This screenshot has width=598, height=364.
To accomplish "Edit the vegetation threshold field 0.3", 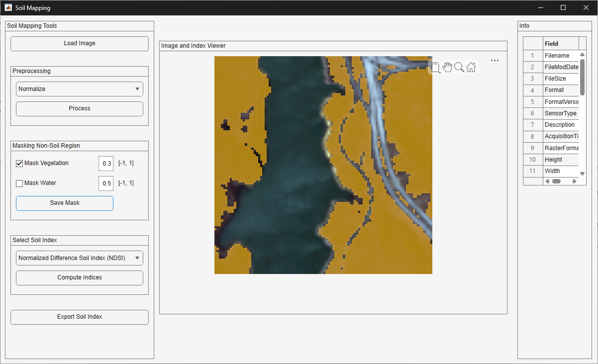I will [x=106, y=163].
